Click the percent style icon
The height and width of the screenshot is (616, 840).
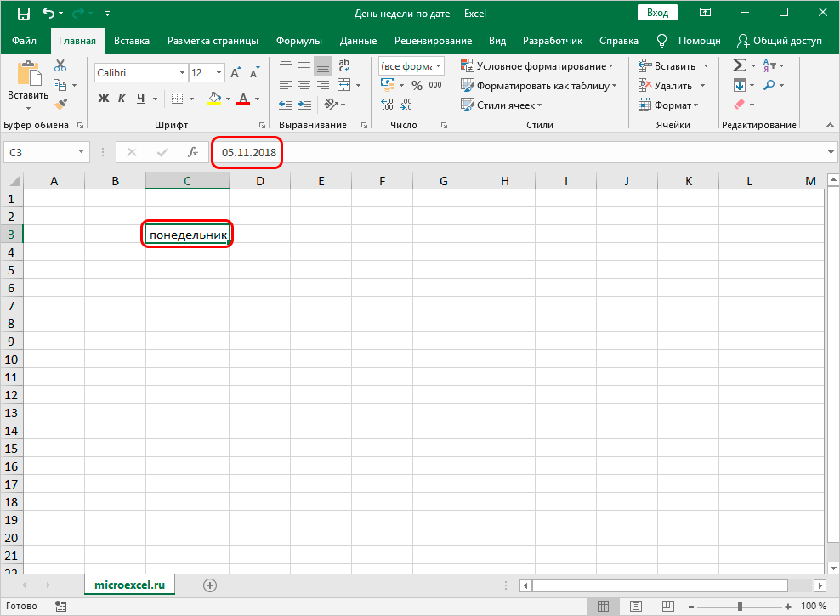tap(417, 85)
